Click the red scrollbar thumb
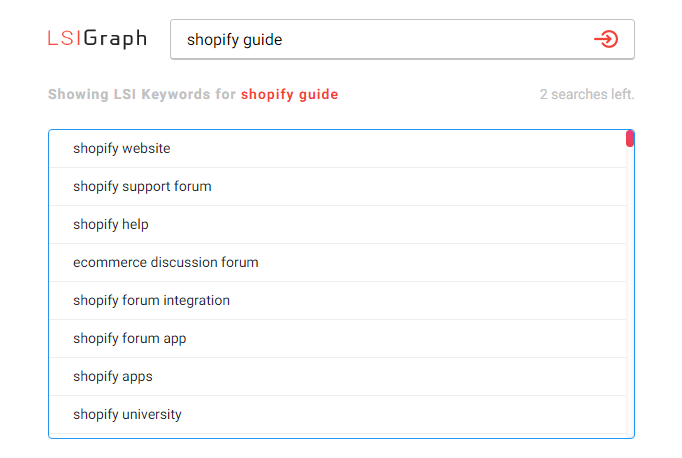 click(630, 138)
